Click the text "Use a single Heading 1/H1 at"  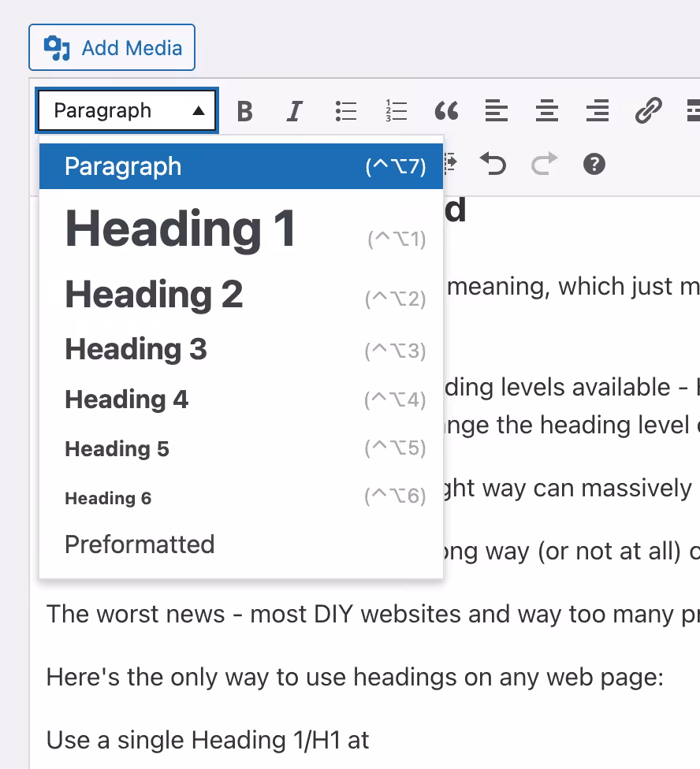(x=207, y=741)
